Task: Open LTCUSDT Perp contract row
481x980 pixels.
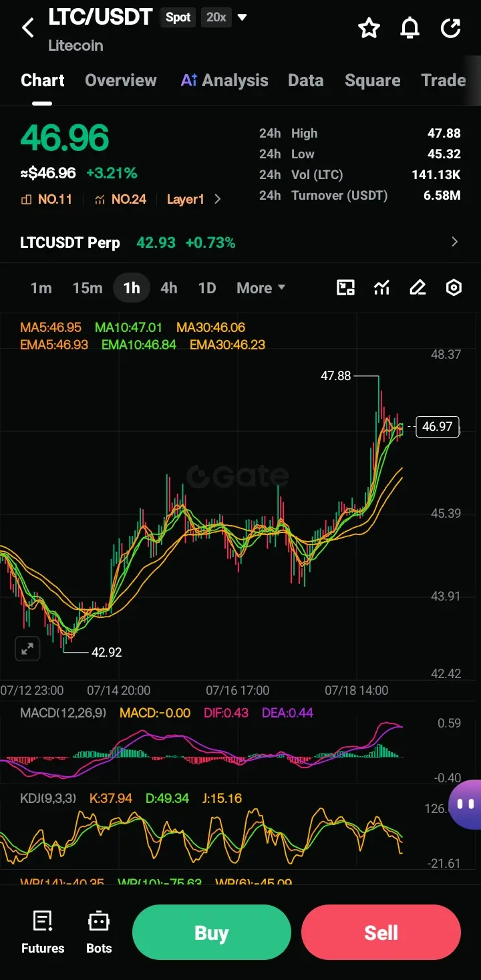Action: 240,242
